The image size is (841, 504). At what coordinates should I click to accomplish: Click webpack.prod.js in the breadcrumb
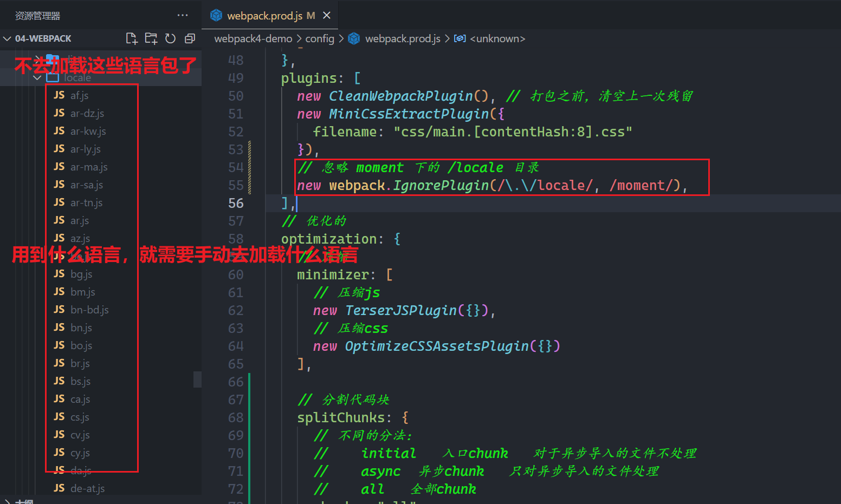403,38
